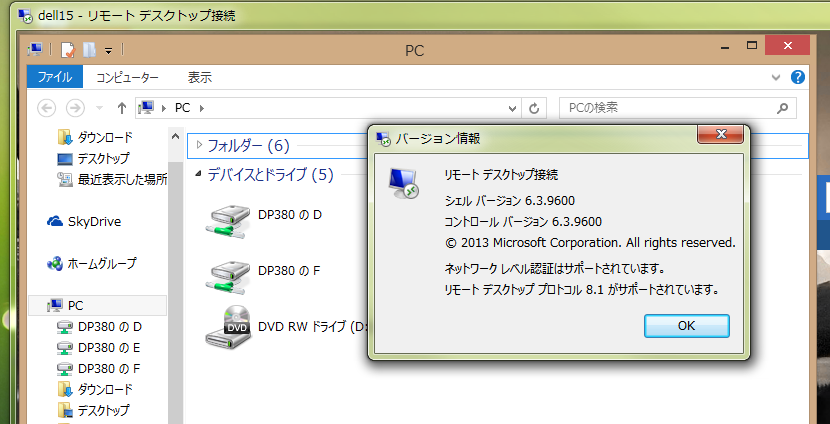
Task: Select the DVD RW drive icon
Action: pos(228,327)
